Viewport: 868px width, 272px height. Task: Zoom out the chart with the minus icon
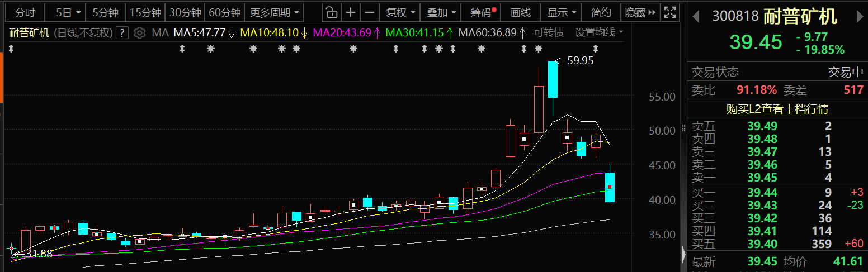pos(369,12)
